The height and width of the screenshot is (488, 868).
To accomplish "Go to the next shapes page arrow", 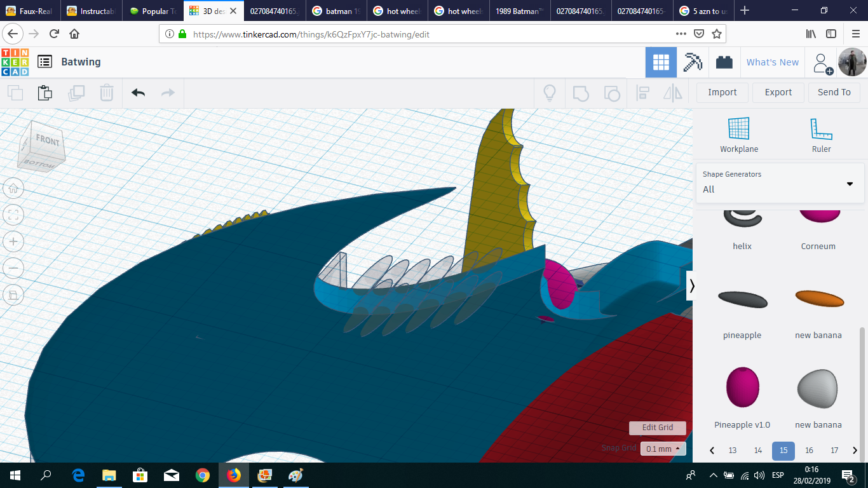I will coord(855,451).
